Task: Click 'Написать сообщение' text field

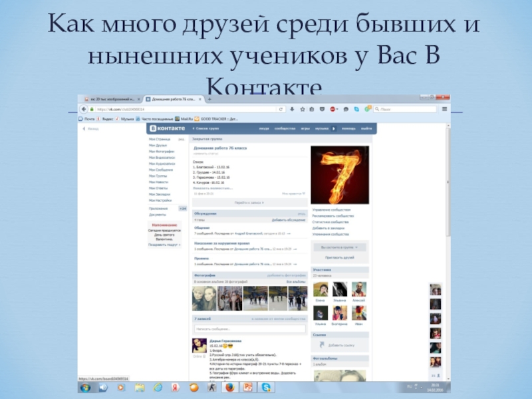Action: 250,329
